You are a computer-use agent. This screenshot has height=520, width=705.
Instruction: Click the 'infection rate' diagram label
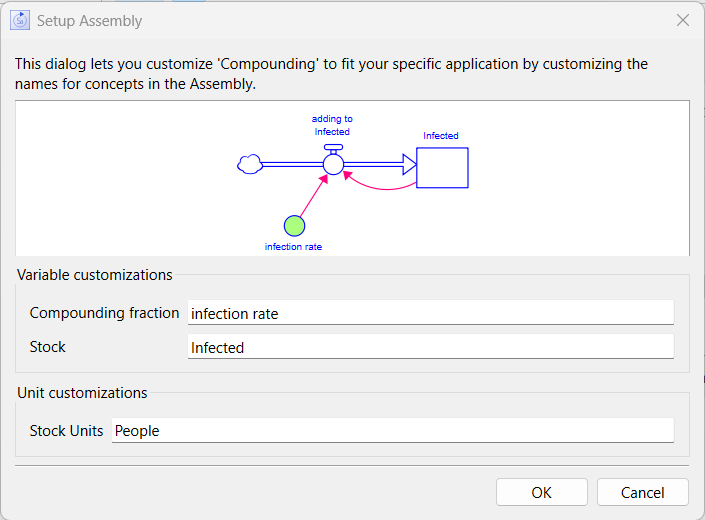[293, 246]
